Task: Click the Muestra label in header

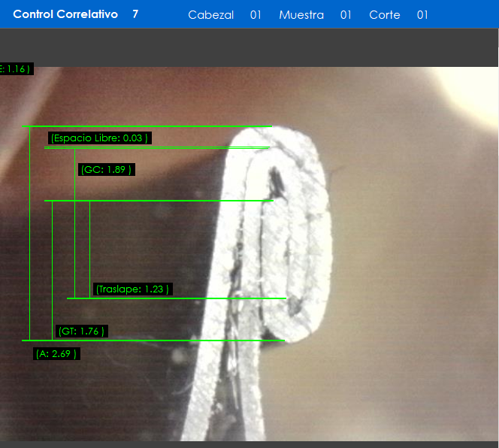Action: [301, 15]
